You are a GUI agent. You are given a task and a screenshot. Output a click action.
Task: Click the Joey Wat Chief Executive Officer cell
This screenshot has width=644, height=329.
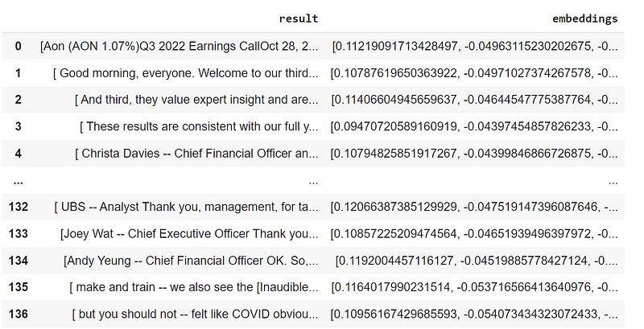point(189,234)
